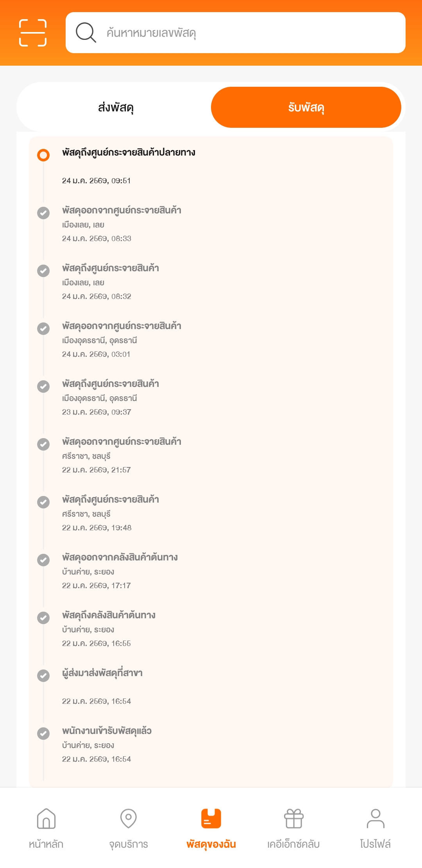Focus the ค้นหาหมายเลขพัสดุ search field
422x868 pixels.
tap(250, 33)
